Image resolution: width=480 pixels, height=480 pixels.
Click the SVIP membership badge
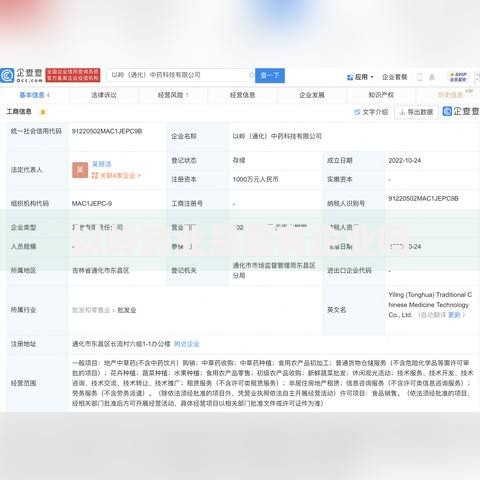(x=458, y=77)
